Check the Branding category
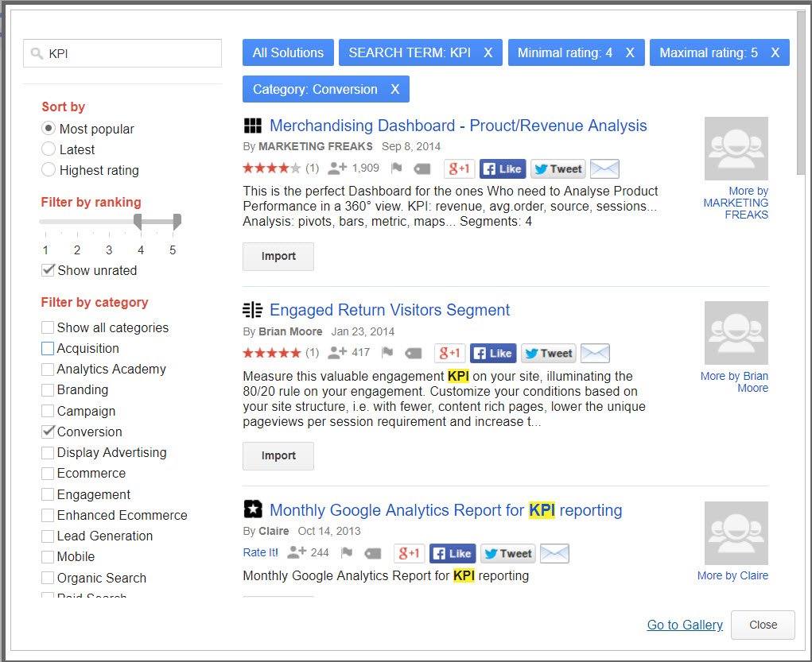The width and height of the screenshot is (812, 662). click(x=48, y=389)
